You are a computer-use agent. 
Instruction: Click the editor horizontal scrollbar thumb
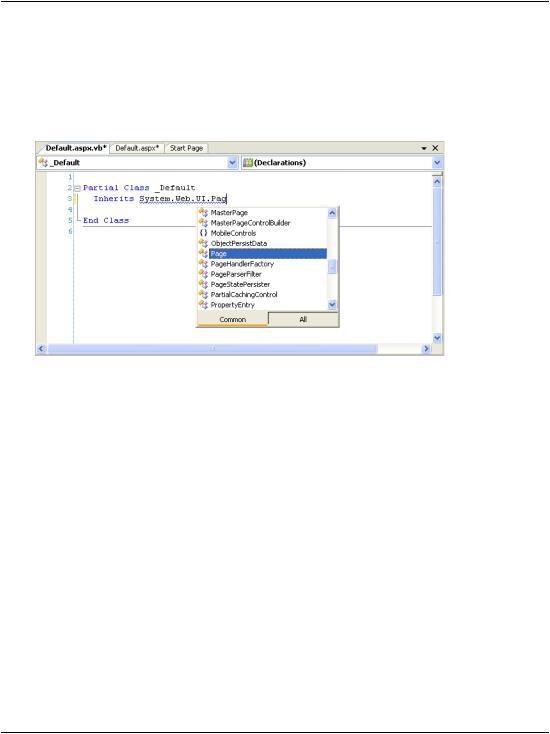click(x=212, y=349)
